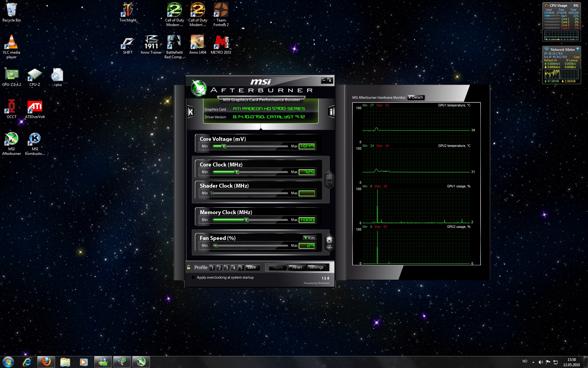The height and width of the screenshot is (368, 588).
Task: Click the Core Clock value field 725
Action: 307,172
